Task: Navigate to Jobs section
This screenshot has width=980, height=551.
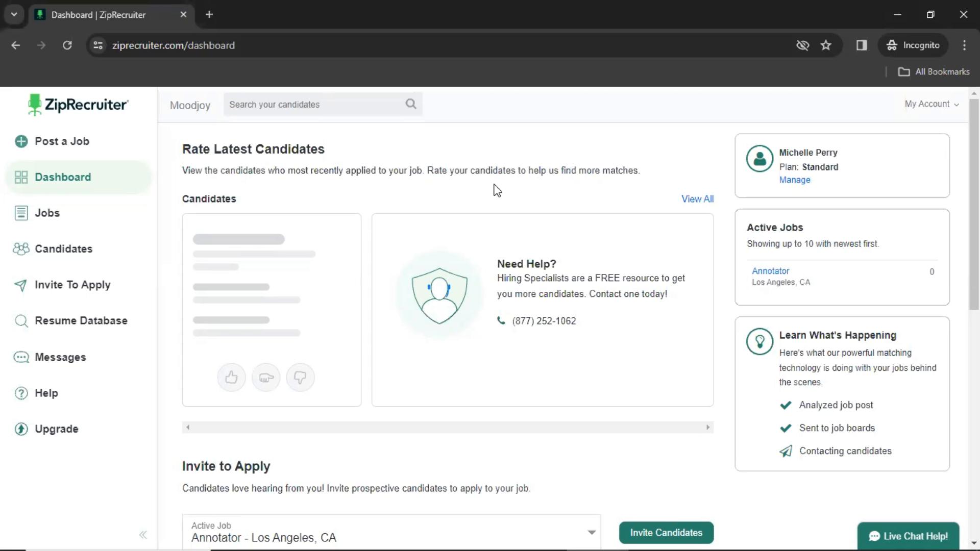Action: [47, 213]
